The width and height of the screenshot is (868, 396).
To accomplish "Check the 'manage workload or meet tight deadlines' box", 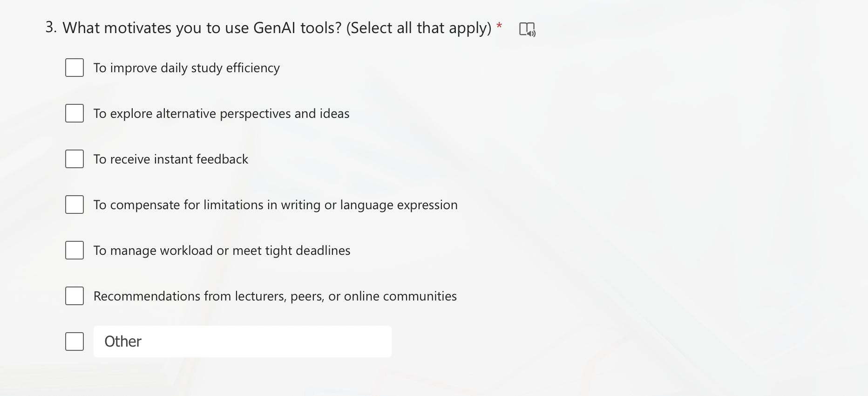I will click(75, 251).
